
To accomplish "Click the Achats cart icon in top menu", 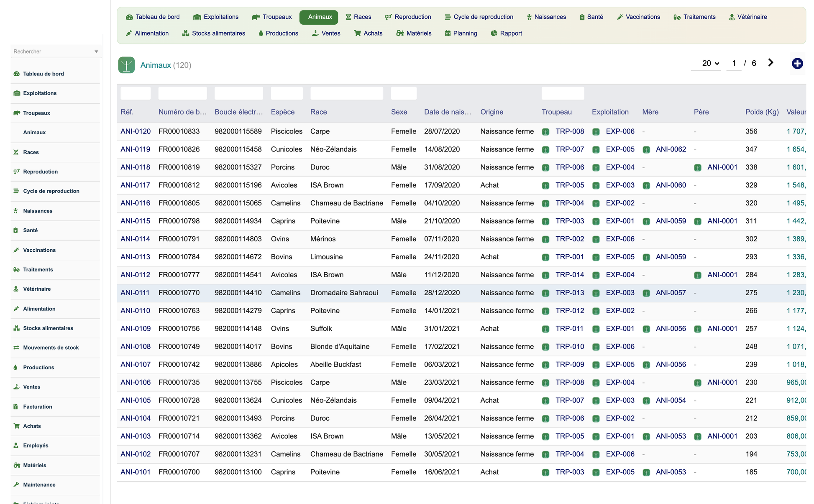I will (x=357, y=33).
